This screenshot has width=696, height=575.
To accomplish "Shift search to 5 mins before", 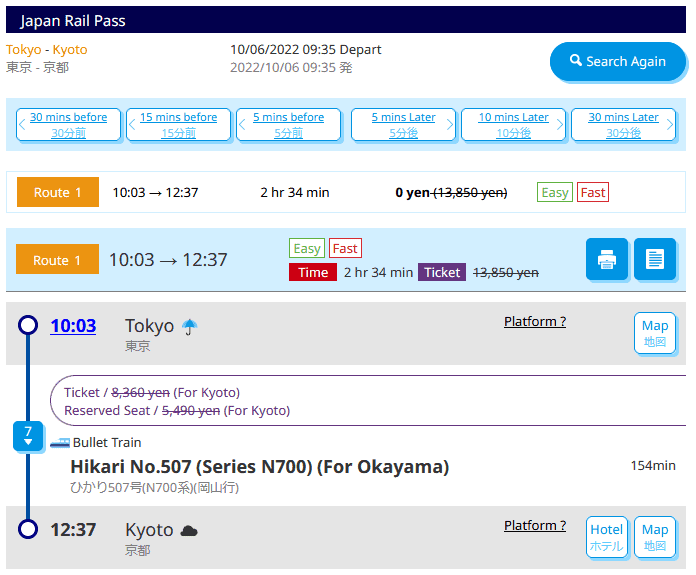I will [x=288, y=125].
